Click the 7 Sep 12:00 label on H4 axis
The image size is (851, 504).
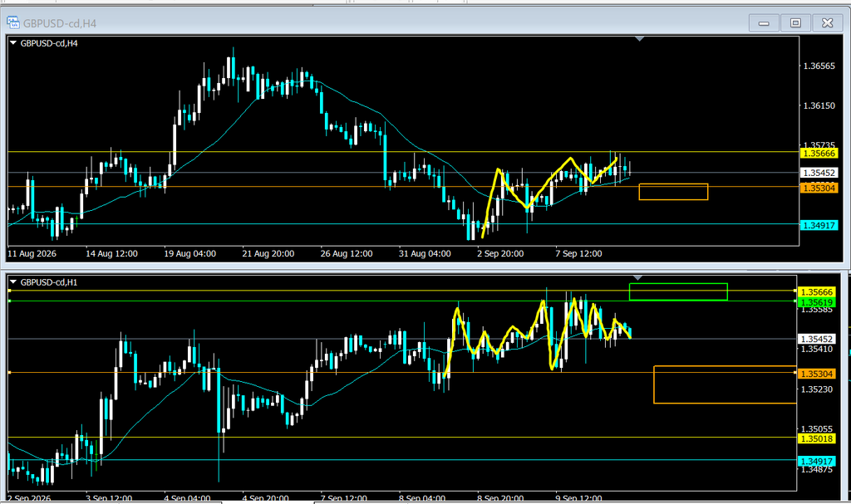click(x=578, y=253)
